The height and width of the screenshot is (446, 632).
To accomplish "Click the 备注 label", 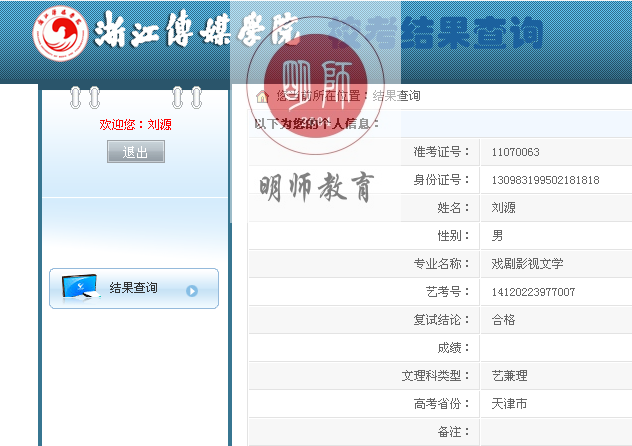I will point(454,431).
